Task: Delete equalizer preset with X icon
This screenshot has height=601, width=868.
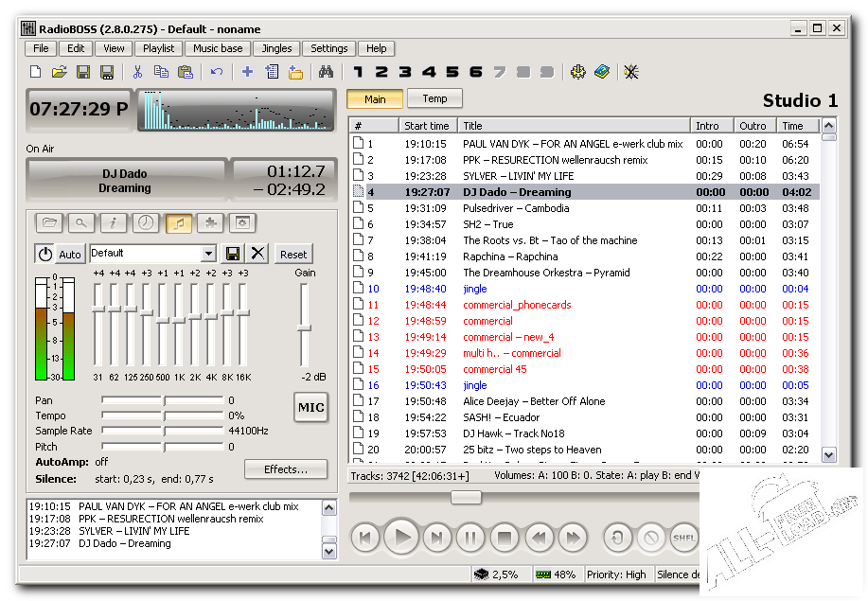Action: [257, 254]
